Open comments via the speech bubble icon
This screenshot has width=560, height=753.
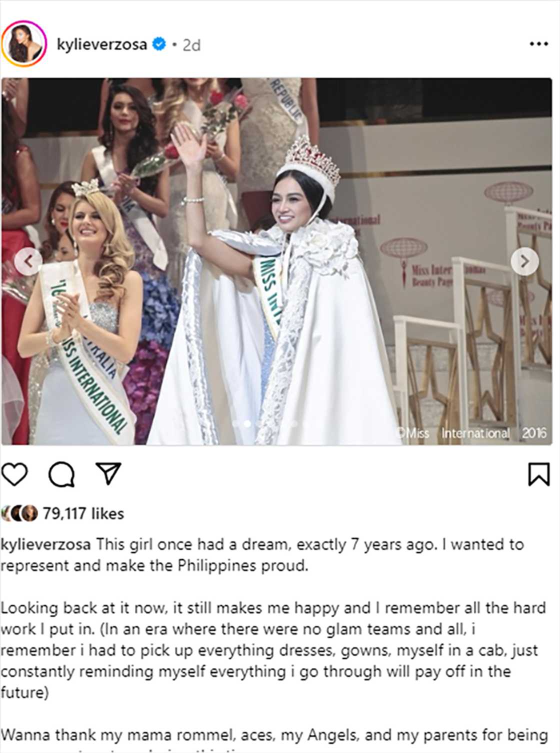pos(61,474)
